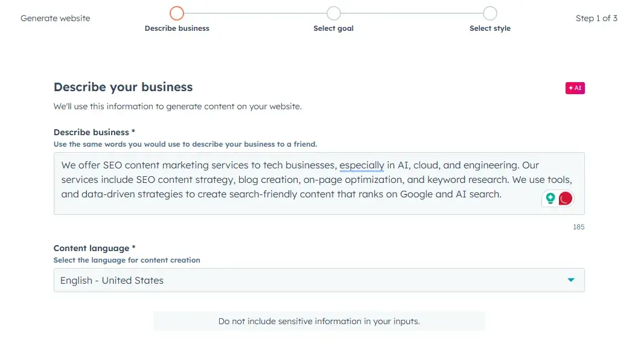Click the teal caret arrow in language field

[x=571, y=280]
